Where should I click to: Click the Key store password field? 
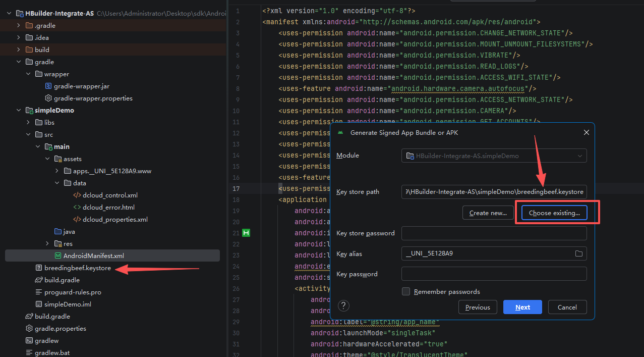494,233
